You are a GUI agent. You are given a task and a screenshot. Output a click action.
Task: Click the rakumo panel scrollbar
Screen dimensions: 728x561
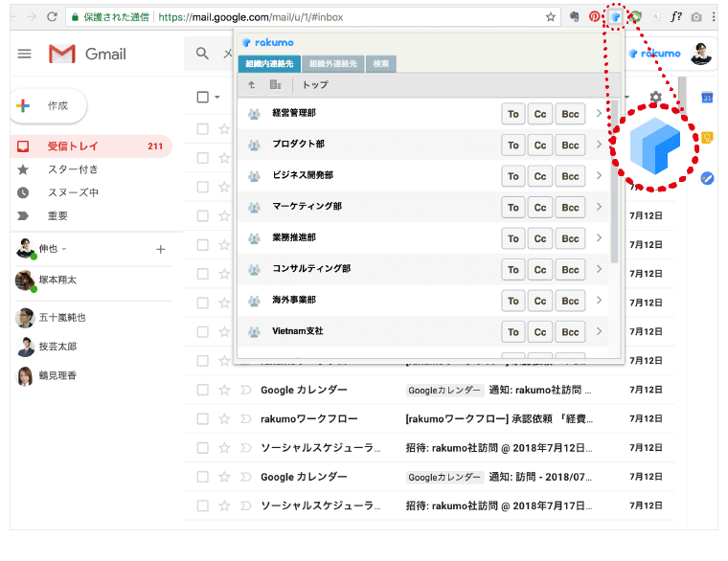pos(614,181)
